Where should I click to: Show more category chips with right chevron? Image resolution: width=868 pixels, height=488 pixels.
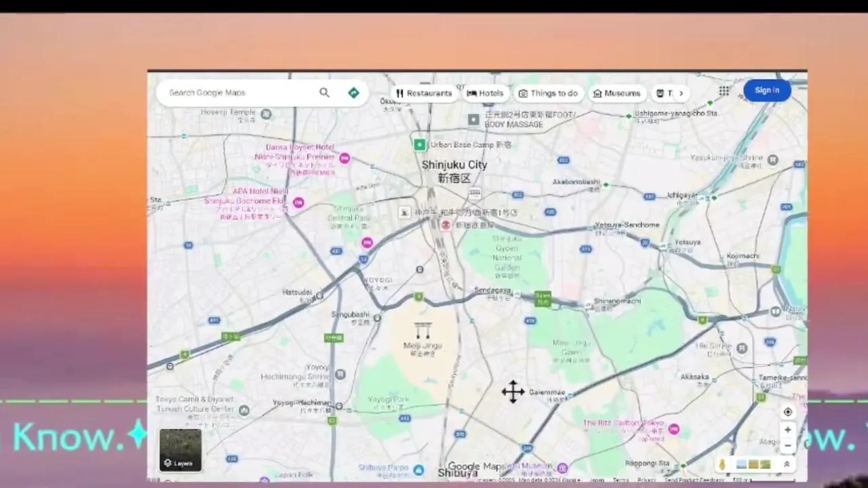click(x=681, y=94)
